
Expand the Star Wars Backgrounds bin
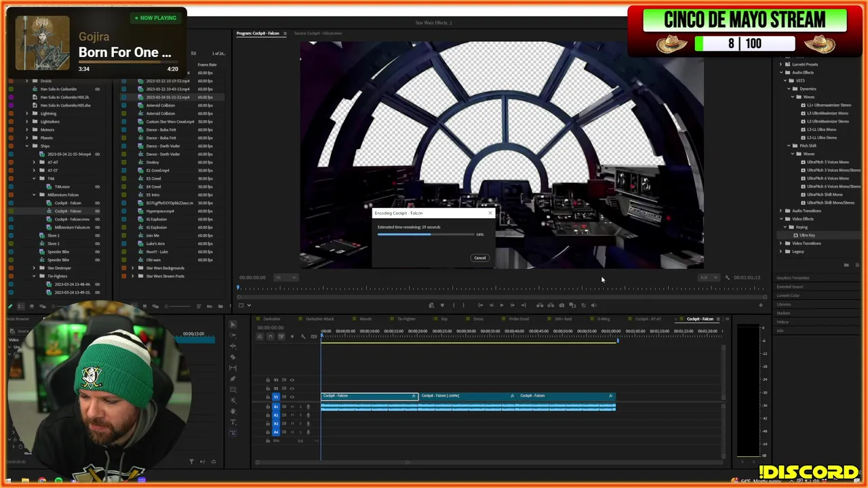click(133, 268)
